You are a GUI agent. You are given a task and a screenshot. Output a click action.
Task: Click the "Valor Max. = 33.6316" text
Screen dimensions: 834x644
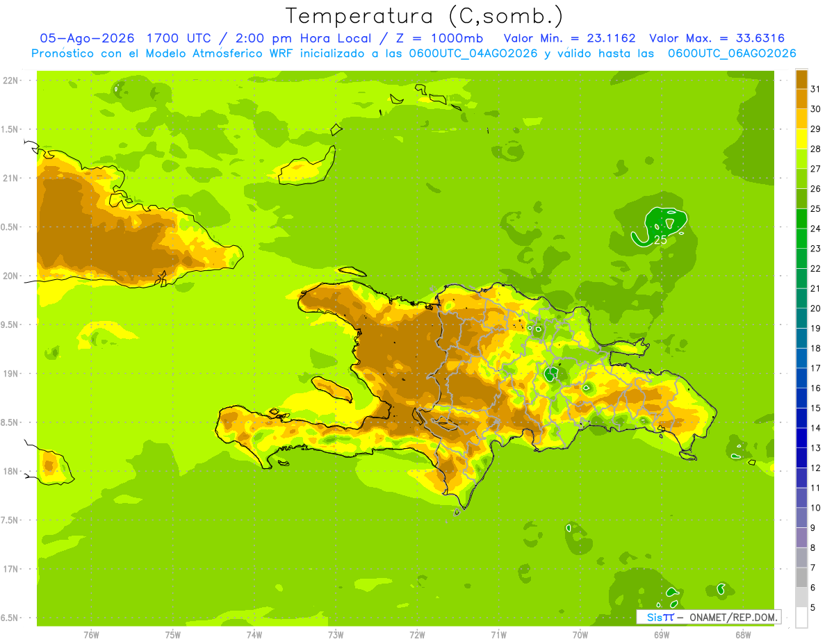coord(717,38)
